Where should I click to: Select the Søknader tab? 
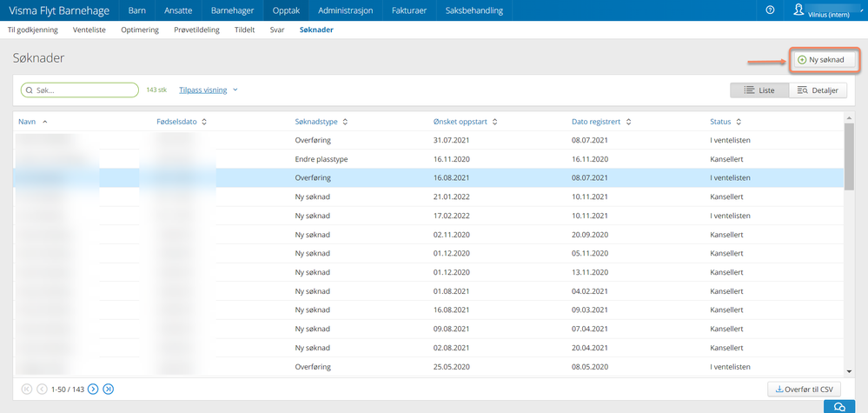[x=316, y=30]
